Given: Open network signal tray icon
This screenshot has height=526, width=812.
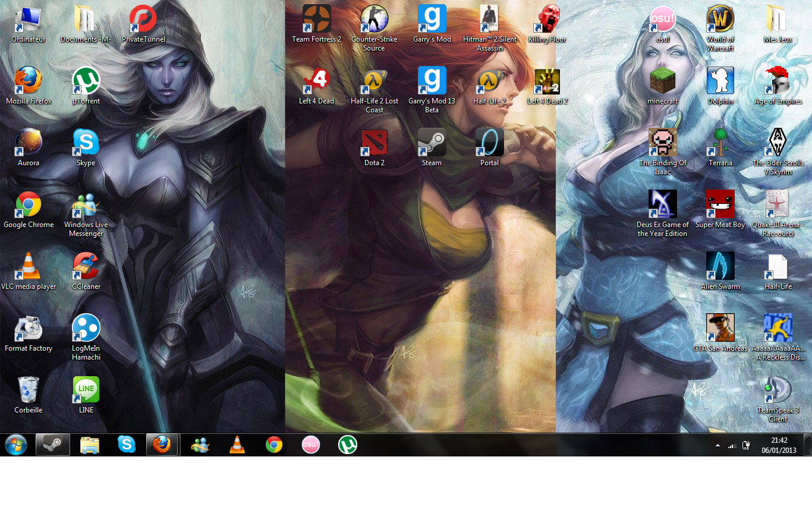Looking at the screenshot, I should tap(732, 445).
